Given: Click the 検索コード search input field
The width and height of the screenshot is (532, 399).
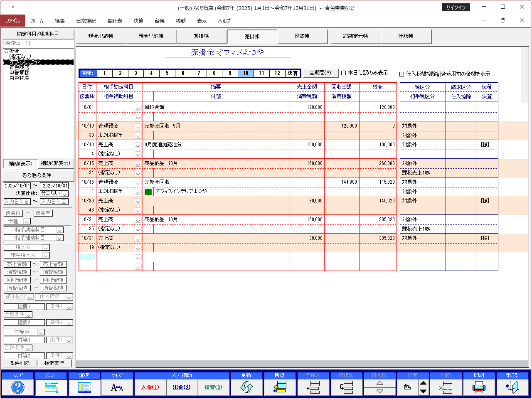Looking at the screenshot, I should [38, 43].
